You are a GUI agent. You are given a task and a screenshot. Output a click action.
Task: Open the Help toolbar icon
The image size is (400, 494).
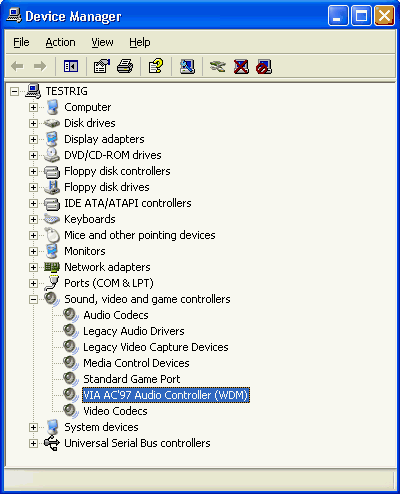coord(156,66)
